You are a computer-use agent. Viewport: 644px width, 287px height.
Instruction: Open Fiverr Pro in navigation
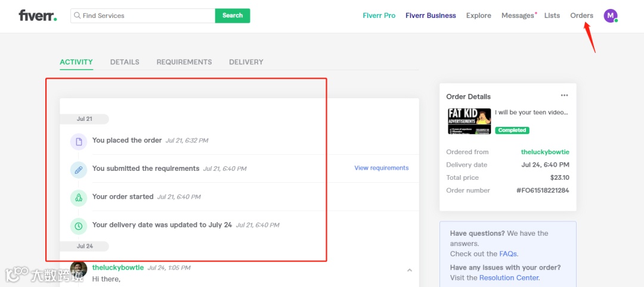click(379, 15)
